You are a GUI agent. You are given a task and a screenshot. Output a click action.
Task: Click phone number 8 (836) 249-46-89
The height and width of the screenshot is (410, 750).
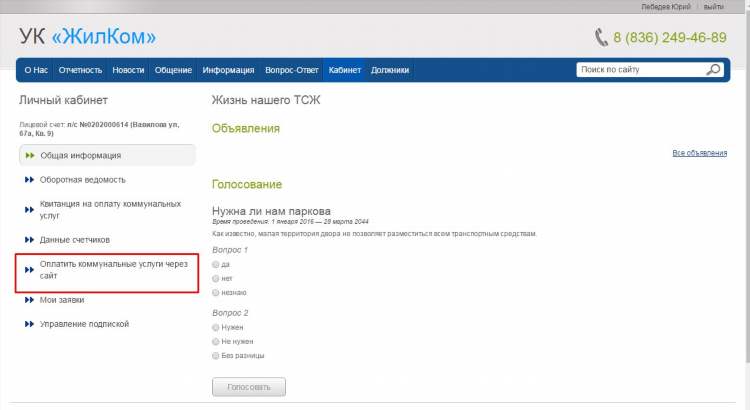(670, 37)
